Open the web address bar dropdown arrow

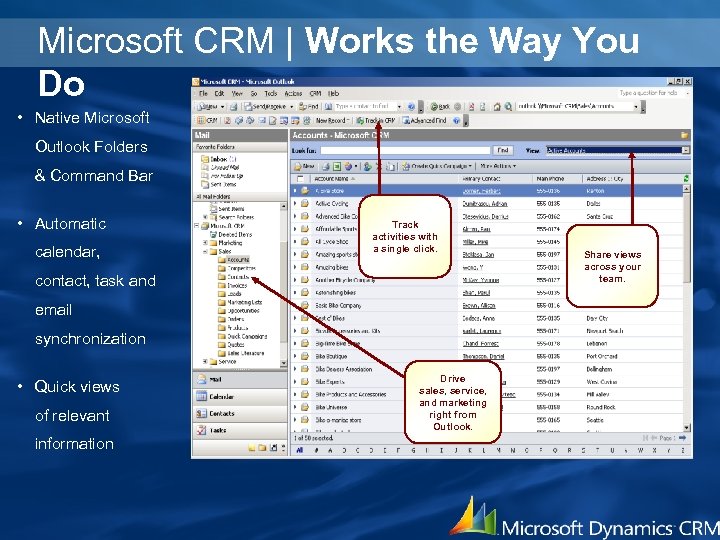click(636, 107)
